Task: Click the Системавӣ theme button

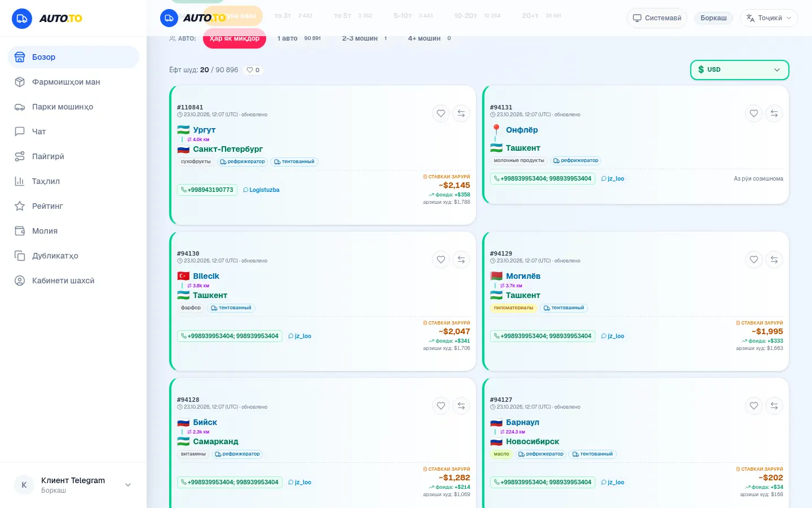Action: point(657,18)
